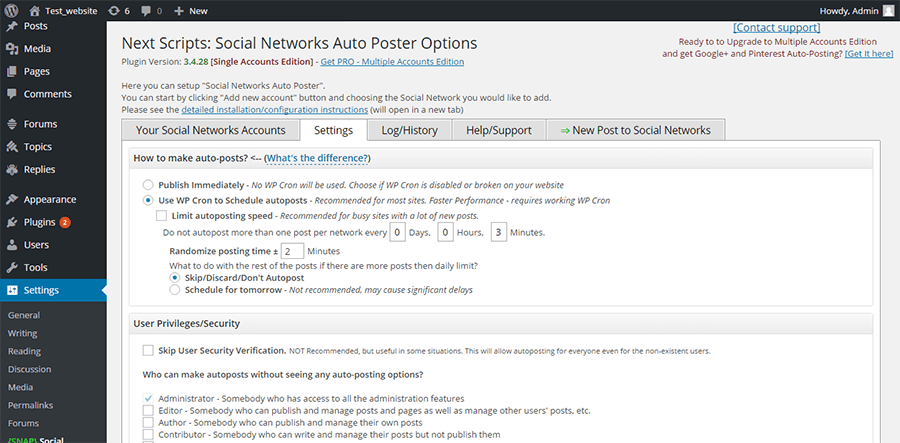Click the New menu label in admin bar
The image size is (900, 443).
[x=198, y=11]
